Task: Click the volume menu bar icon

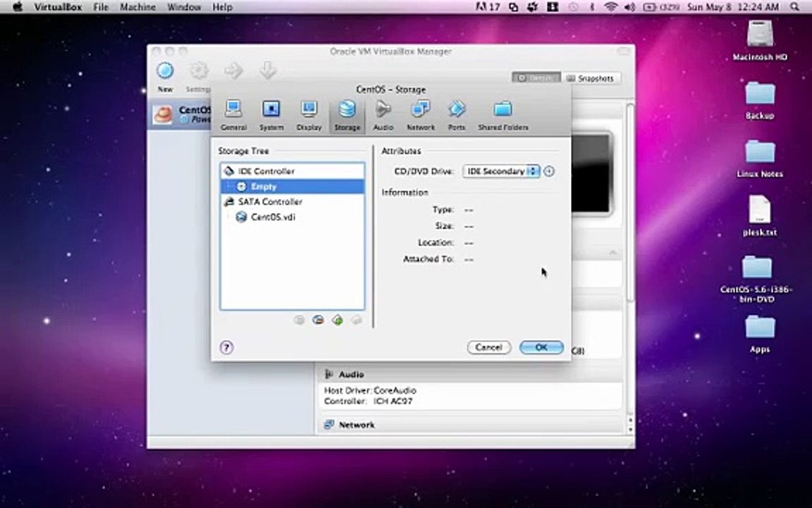Action: click(x=630, y=7)
